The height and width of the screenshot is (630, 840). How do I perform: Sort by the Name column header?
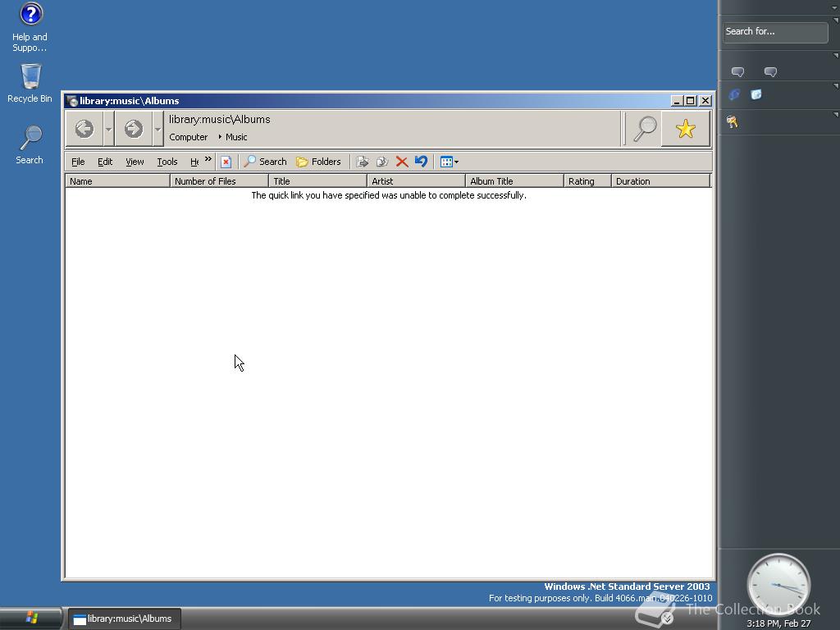117,181
